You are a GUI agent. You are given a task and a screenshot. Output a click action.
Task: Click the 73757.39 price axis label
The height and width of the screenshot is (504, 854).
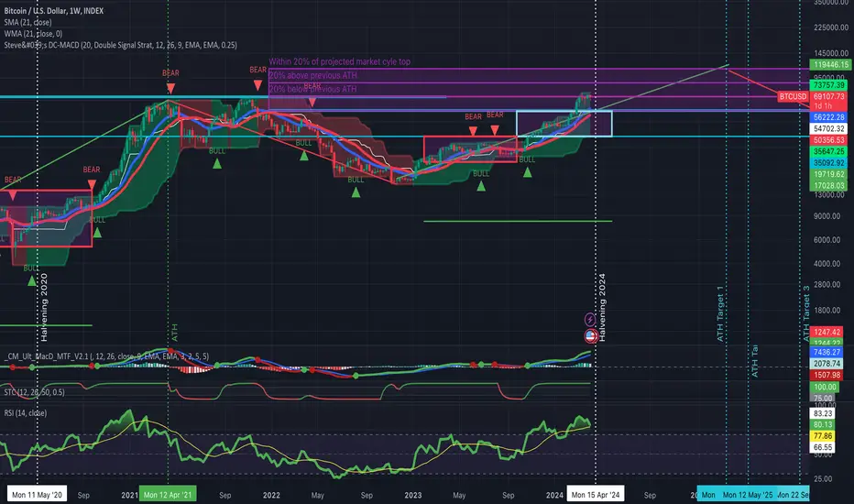(x=828, y=85)
